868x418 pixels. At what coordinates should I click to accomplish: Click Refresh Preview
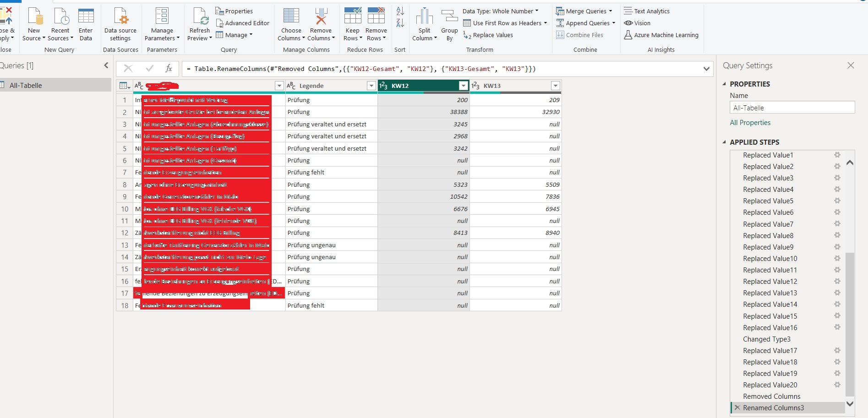pos(200,25)
